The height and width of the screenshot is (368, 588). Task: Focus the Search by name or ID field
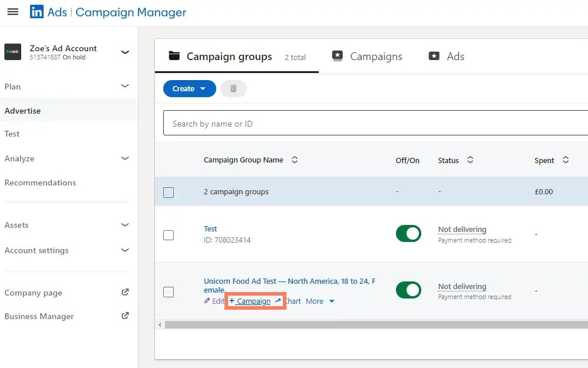pos(375,123)
